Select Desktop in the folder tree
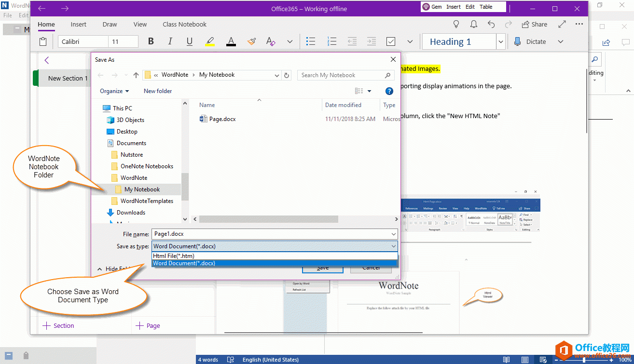This screenshot has width=634, height=364. pos(122,131)
